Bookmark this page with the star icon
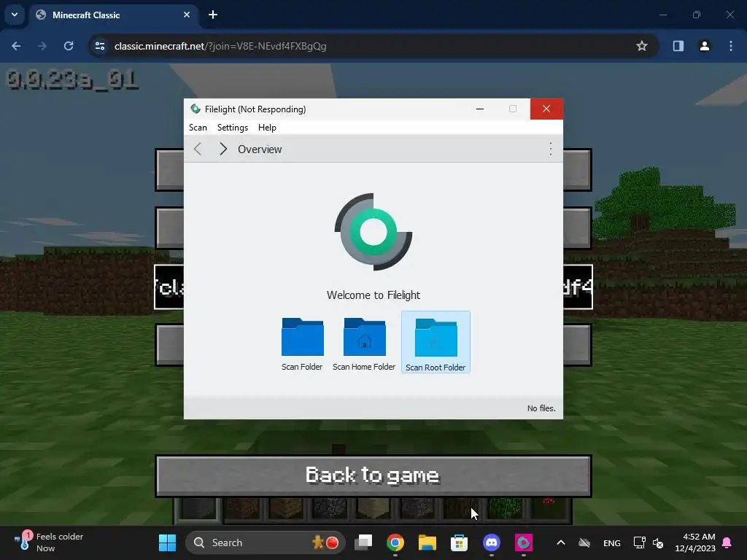 (x=642, y=46)
